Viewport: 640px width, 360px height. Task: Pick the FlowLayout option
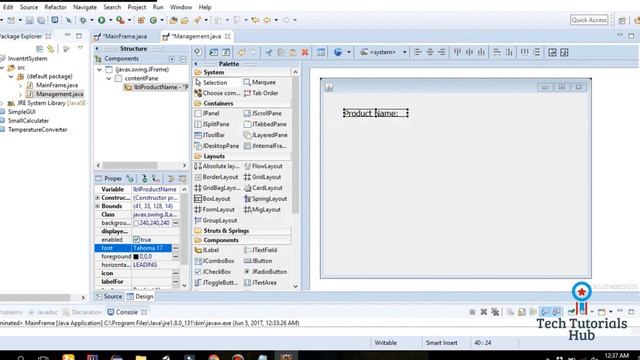[263, 166]
